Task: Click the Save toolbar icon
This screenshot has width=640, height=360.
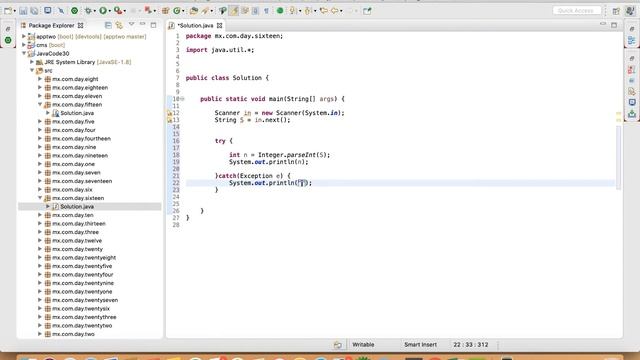Action: 23,11
